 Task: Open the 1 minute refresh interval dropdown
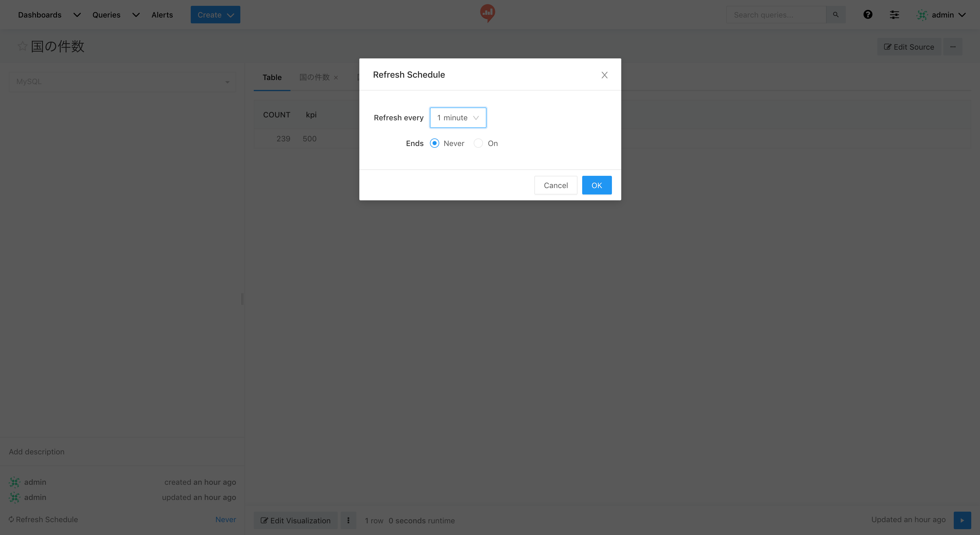click(x=458, y=118)
